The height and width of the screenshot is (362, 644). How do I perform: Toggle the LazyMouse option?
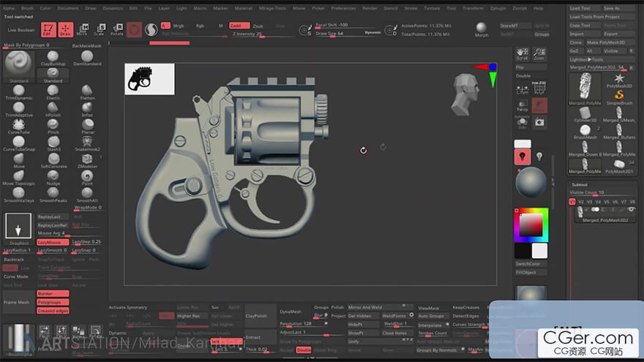[50, 241]
